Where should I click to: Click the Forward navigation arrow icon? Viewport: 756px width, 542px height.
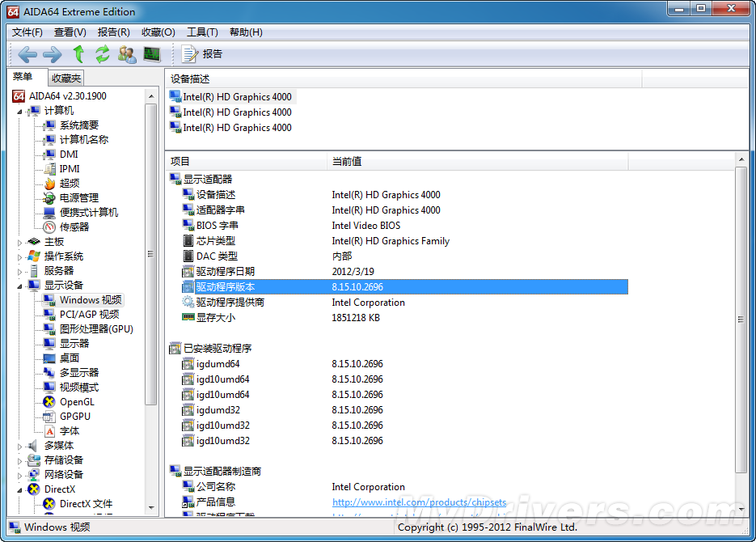pyautogui.click(x=53, y=54)
